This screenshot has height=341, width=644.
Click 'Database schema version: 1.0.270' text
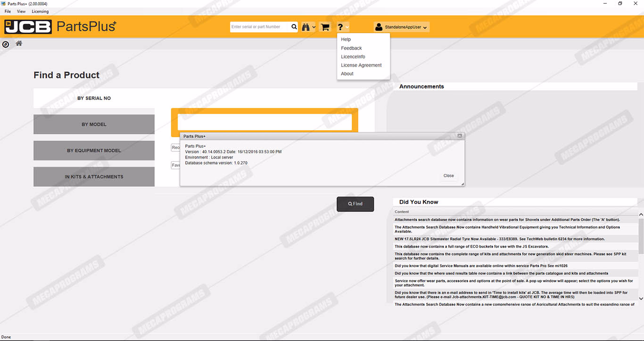tap(216, 163)
